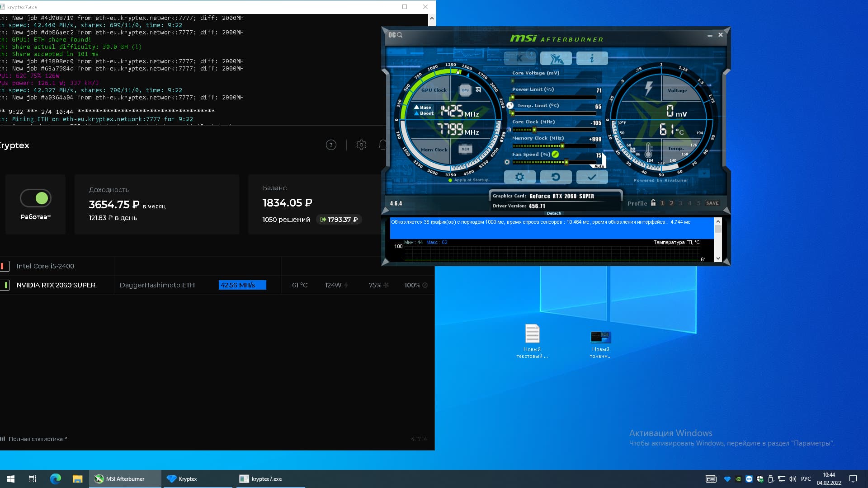Open Afterburner settings gear button

tap(519, 177)
